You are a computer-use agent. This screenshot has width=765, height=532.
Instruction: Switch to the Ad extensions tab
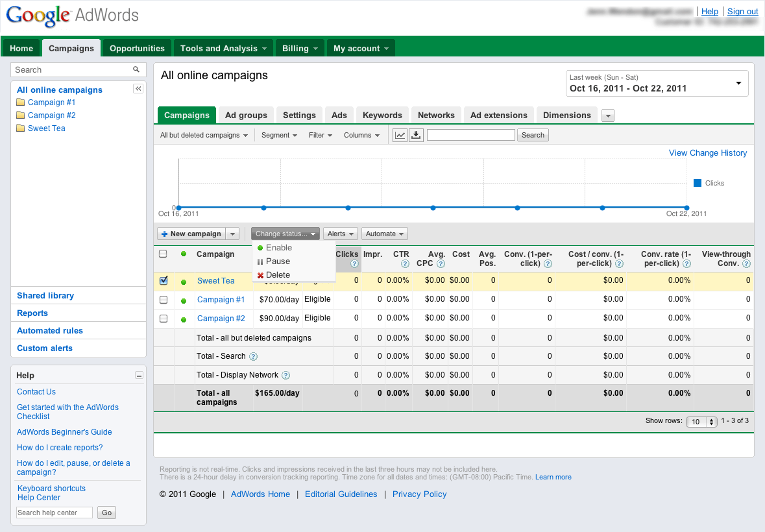point(498,115)
